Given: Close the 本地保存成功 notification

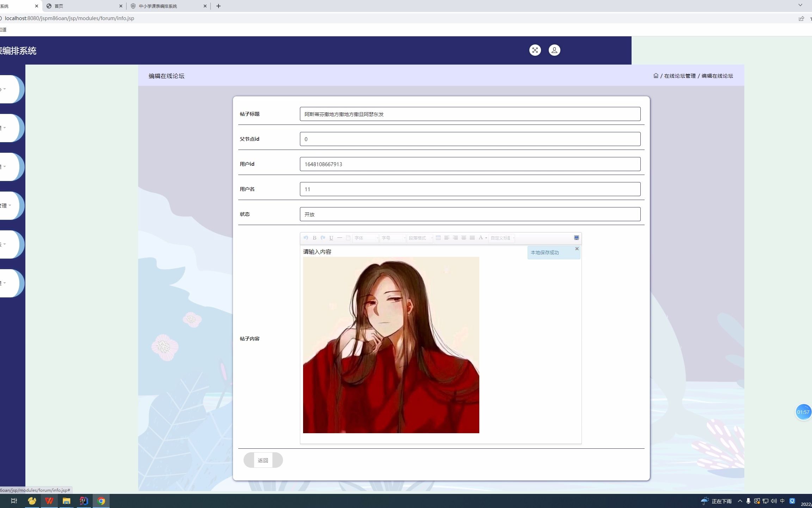Looking at the screenshot, I should pos(577,249).
